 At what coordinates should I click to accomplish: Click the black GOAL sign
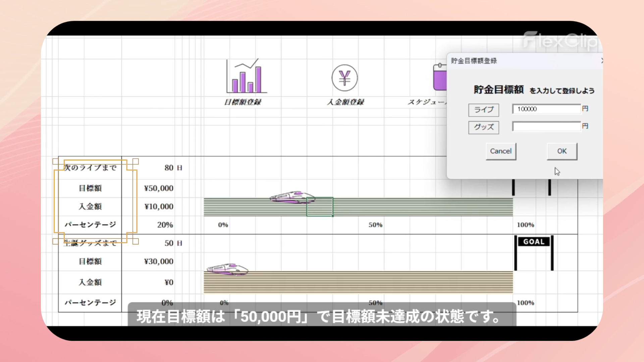pos(534,242)
